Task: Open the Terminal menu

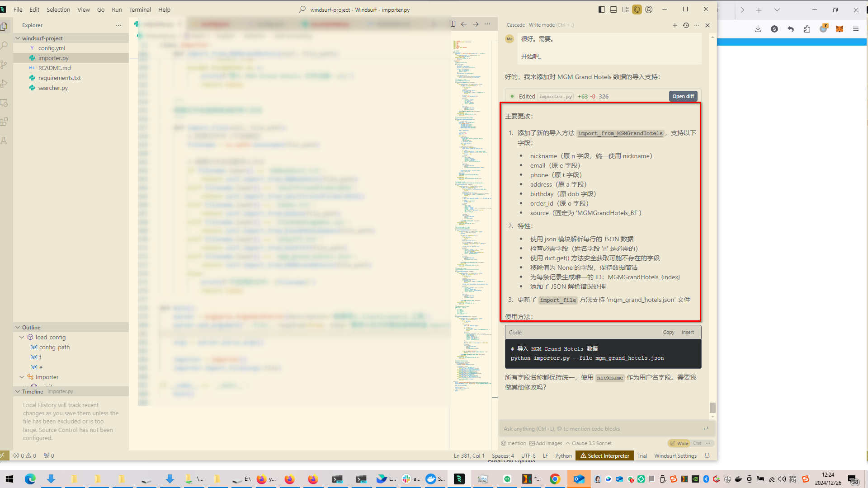Action: pos(140,9)
